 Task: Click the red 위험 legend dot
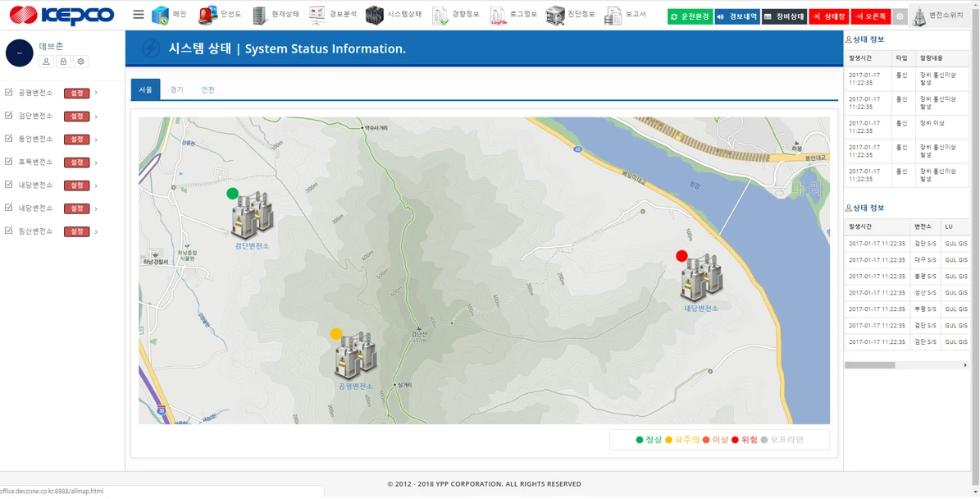pyautogui.click(x=735, y=440)
